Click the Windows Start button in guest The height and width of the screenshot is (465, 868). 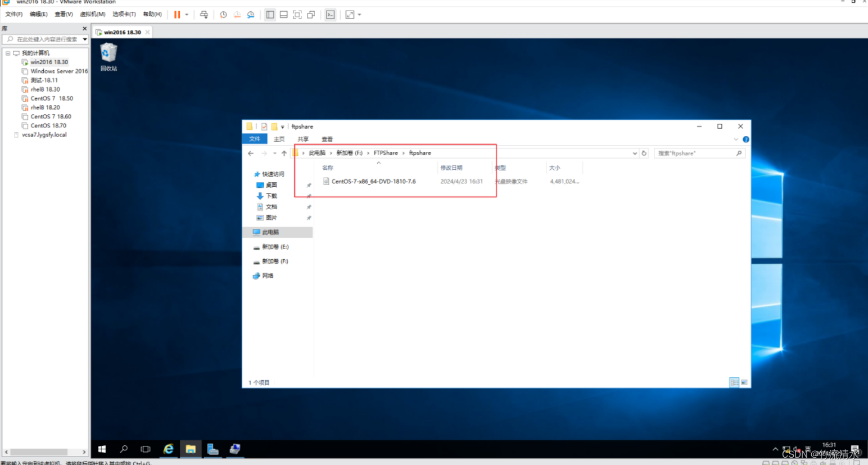[102, 449]
